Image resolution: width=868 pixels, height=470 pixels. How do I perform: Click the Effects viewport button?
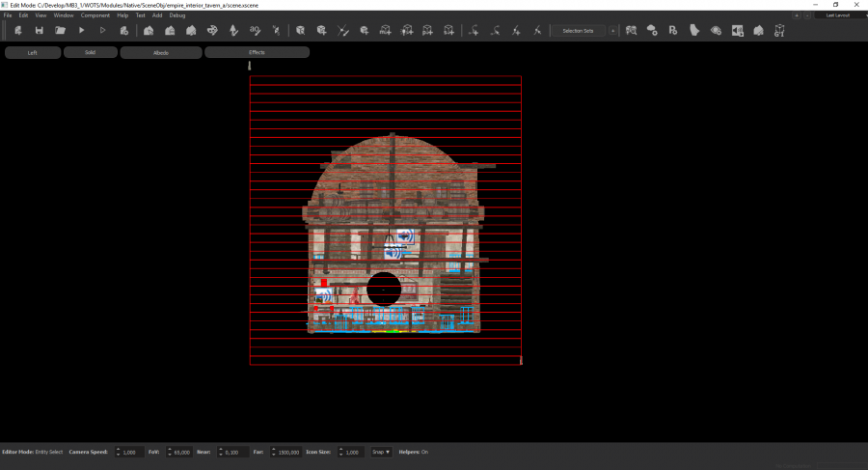click(x=257, y=52)
